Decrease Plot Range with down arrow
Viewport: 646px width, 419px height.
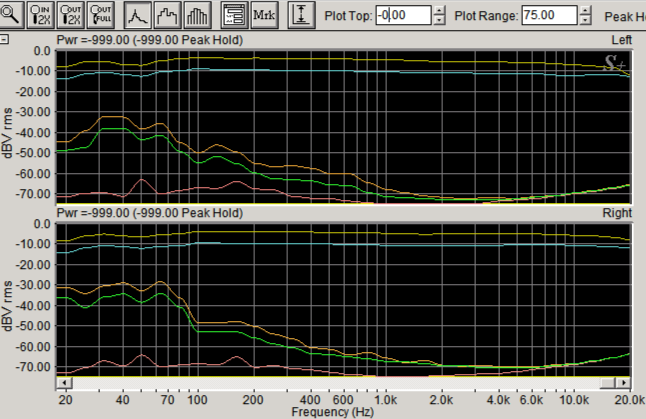[585, 20]
